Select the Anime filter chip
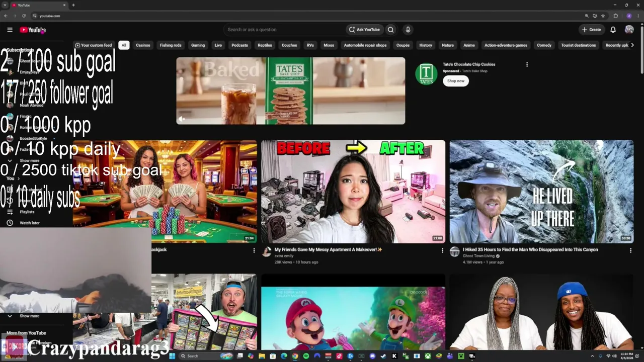Viewport: 644px width, 362px height. point(469,45)
